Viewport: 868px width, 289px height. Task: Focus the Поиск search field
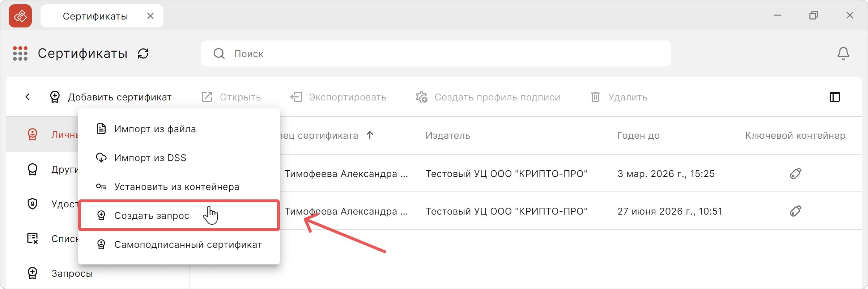(436, 53)
